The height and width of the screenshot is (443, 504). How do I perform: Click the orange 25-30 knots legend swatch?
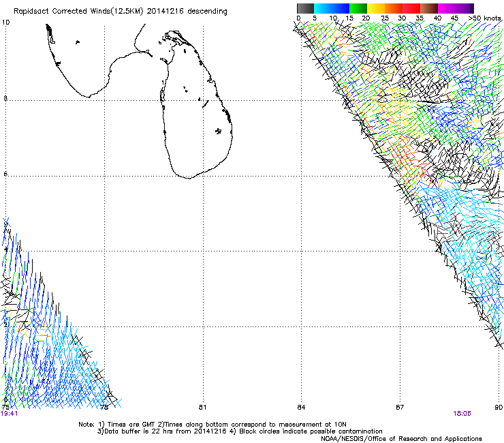(394, 8)
